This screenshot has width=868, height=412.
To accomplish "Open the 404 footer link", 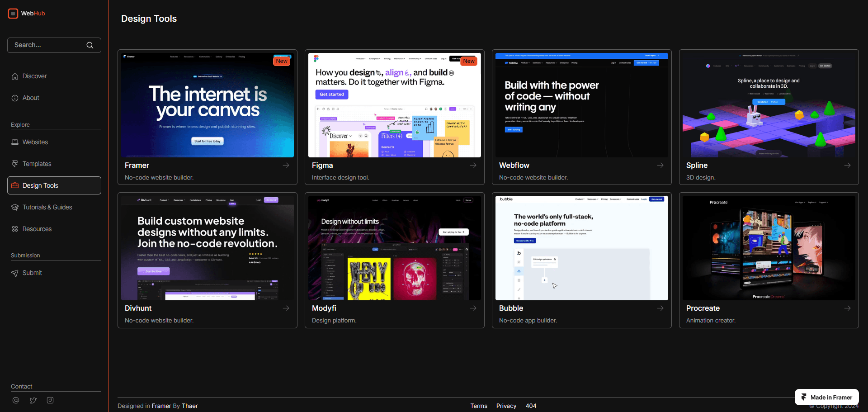I will (531, 406).
